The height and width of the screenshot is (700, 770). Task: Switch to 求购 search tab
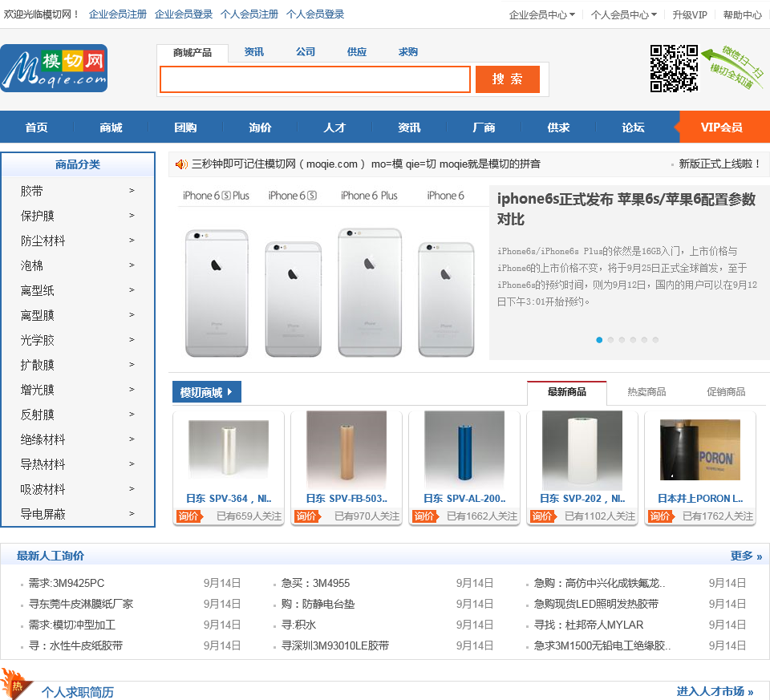408,52
